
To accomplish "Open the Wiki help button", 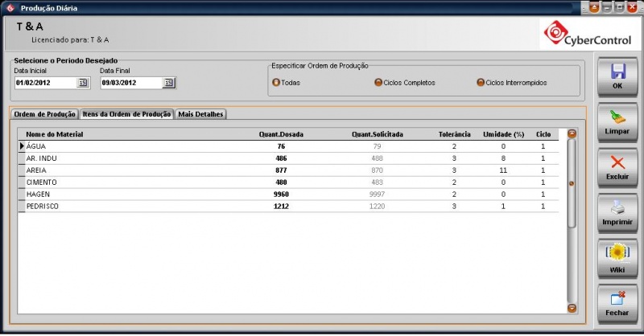I will click(617, 258).
